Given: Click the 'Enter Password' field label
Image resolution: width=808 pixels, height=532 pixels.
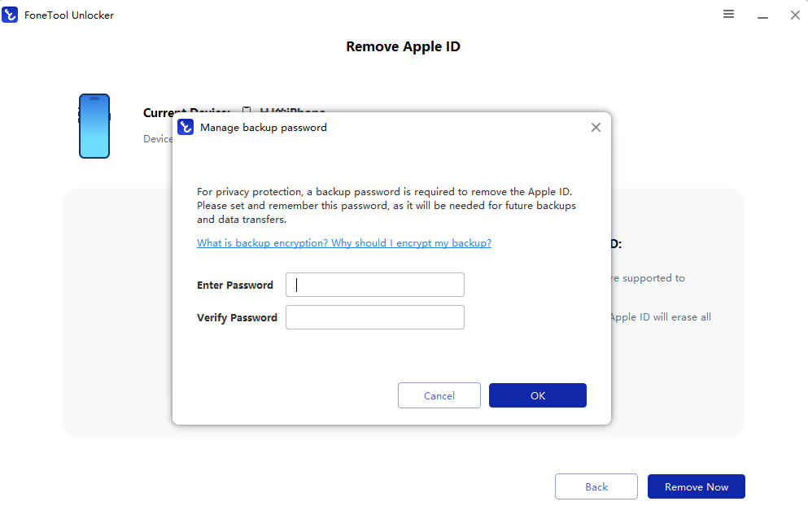Looking at the screenshot, I should coord(235,285).
